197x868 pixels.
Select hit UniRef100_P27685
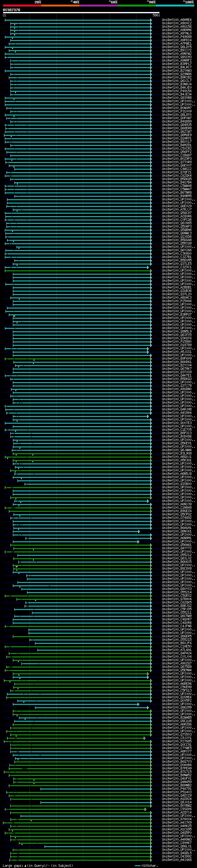click(x=177, y=741)
